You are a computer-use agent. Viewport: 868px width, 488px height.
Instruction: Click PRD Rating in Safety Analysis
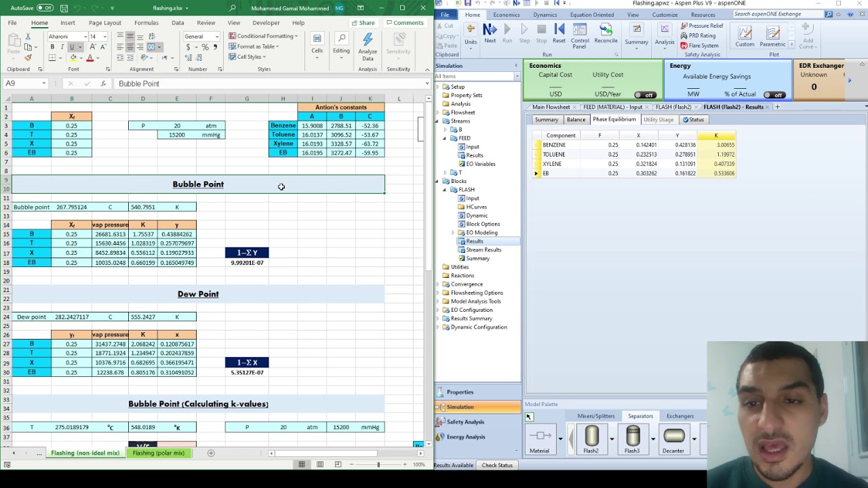coord(698,35)
